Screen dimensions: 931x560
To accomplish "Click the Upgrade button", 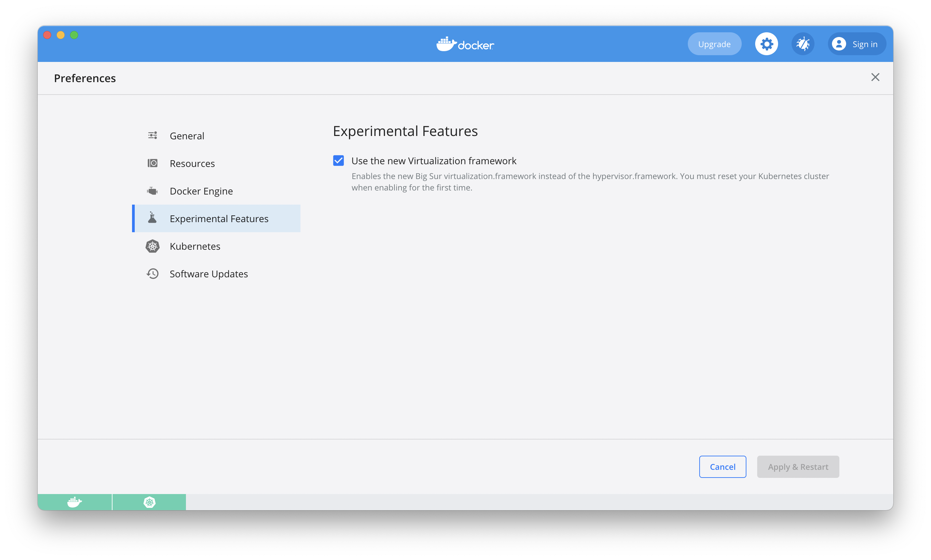I will (x=714, y=44).
